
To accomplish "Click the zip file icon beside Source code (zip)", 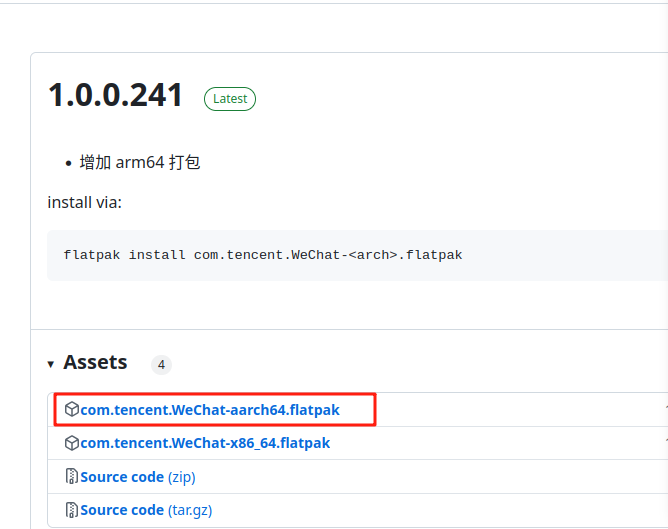I will tap(72, 476).
